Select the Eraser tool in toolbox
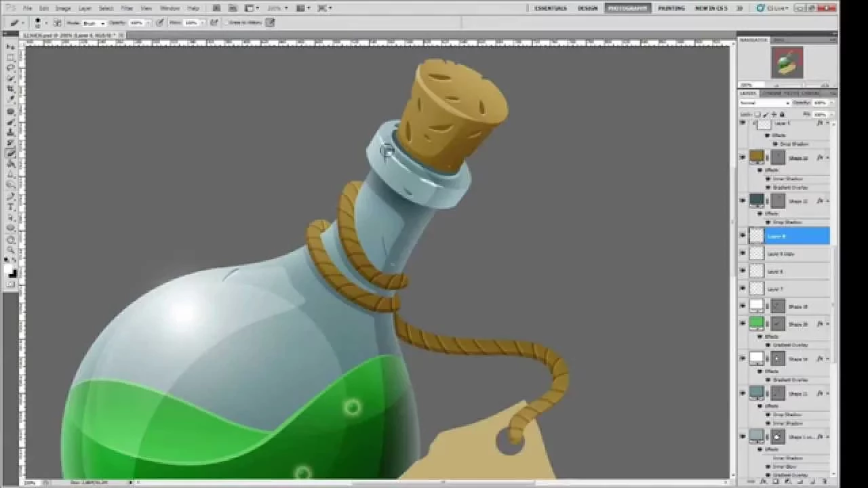The image size is (868, 488). tap(10, 153)
